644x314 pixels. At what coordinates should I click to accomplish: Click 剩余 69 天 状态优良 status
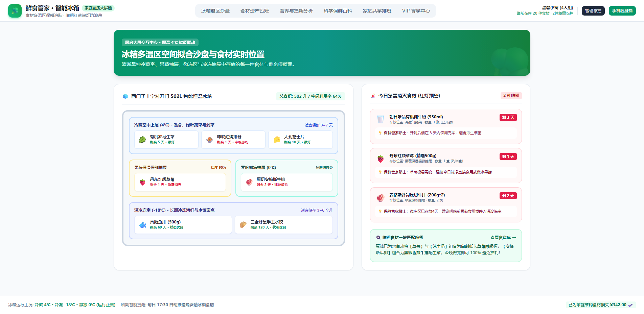167,227
